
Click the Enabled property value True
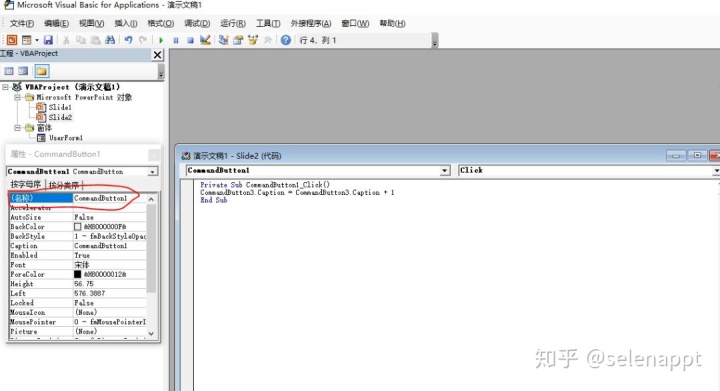[x=109, y=255]
